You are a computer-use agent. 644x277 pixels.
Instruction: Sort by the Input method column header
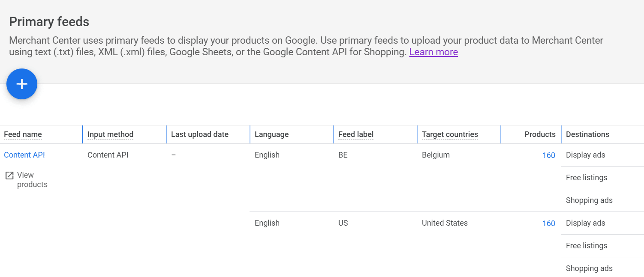(x=110, y=134)
